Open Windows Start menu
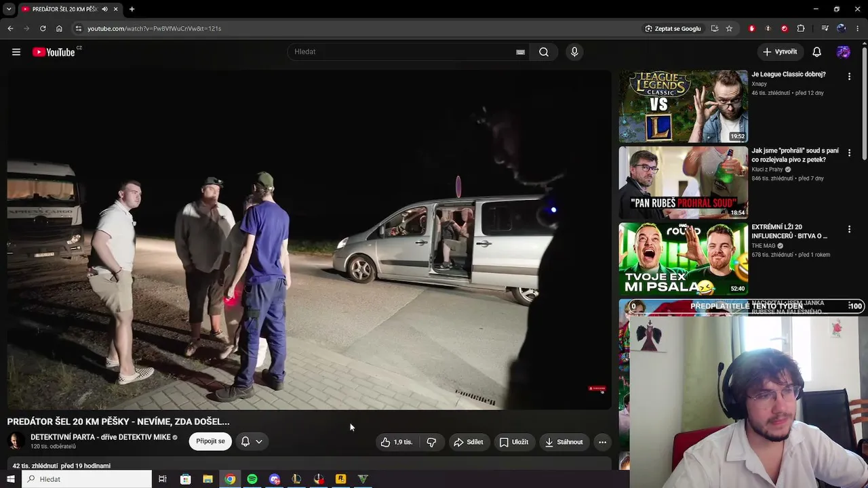The height and width of the screenshot is (488, 868). 10,479
